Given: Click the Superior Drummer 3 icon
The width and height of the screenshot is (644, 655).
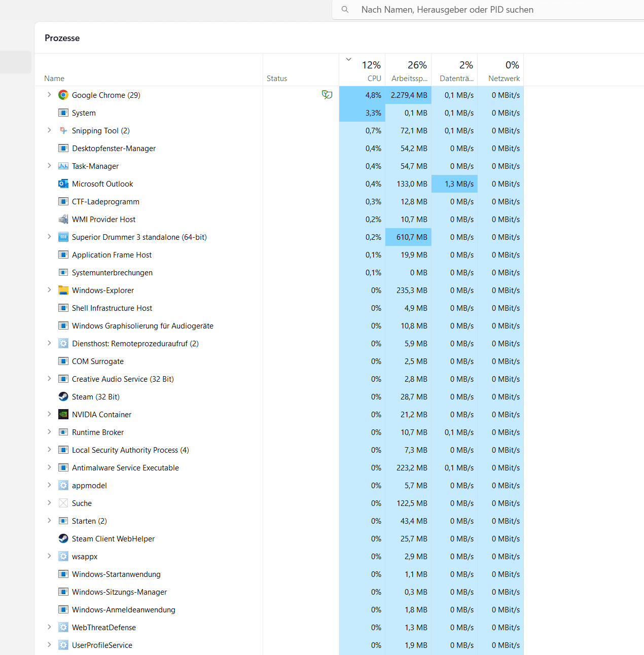Looking at the screenshot, I should (x=63, y=237).
